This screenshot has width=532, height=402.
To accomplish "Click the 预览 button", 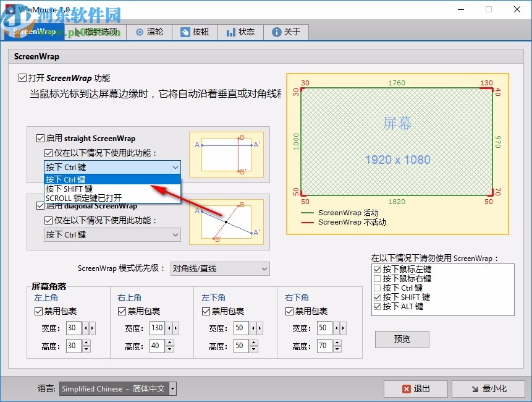I will [x=402, y=339].
